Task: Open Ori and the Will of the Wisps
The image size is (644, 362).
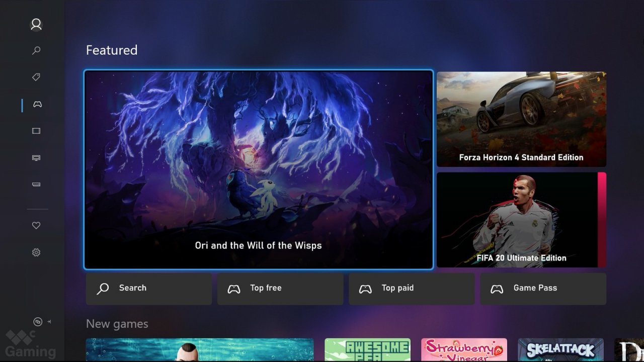Action: click(x=259, y=170)
